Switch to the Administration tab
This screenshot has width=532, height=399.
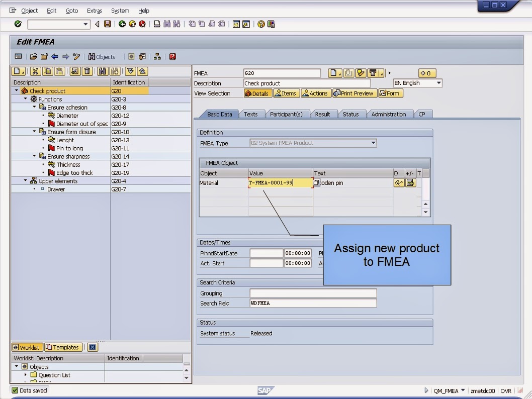point(389,114)
